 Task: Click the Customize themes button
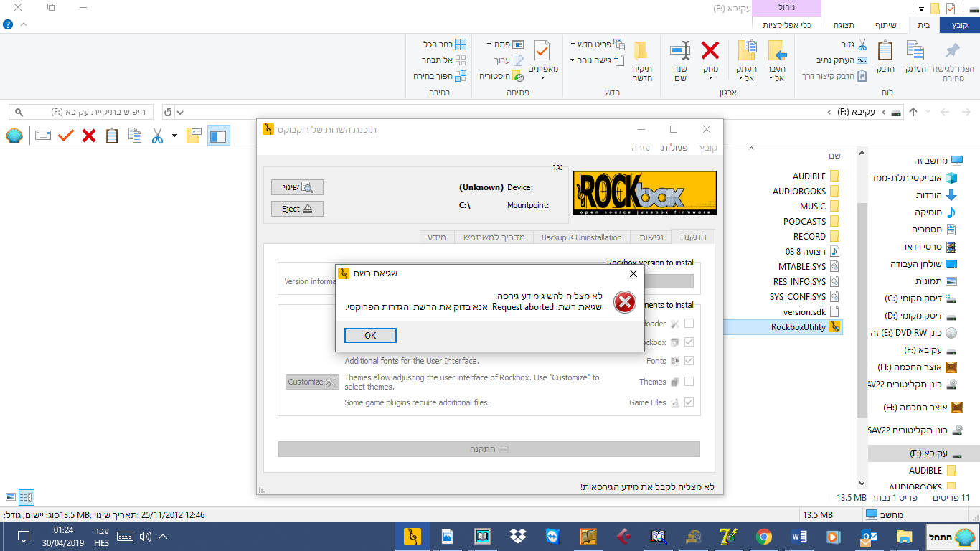[312, 382]
